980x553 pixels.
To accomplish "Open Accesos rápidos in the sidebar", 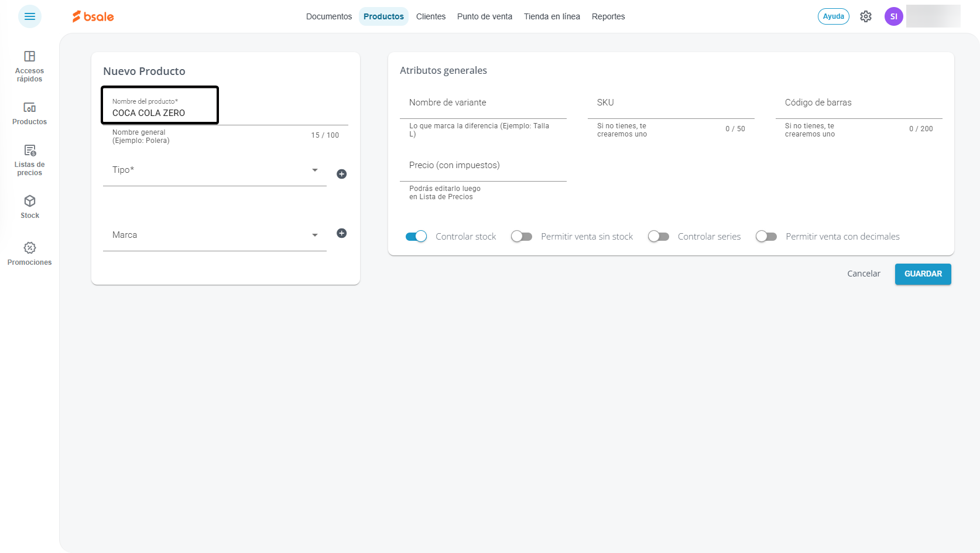I will coord(30,66).
